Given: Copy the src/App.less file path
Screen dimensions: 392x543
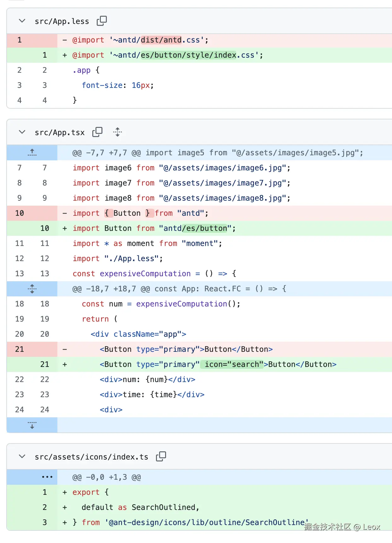Looking at the screenshot, I should (x=102, y=21).
